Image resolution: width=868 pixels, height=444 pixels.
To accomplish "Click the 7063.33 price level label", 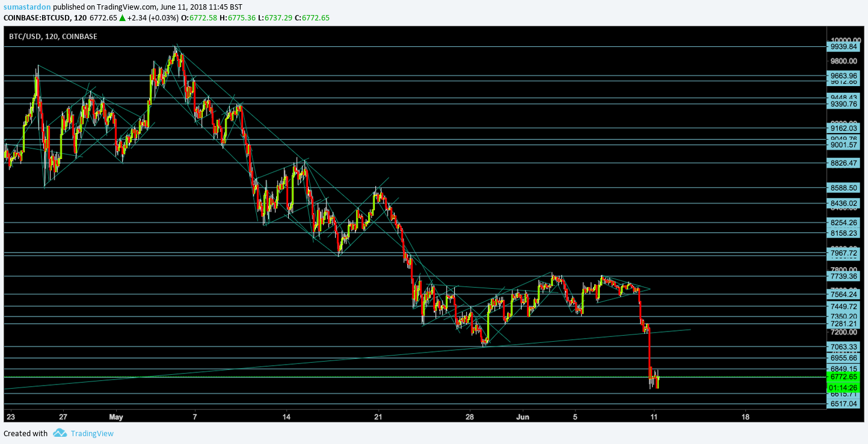I will pos(843,347).
